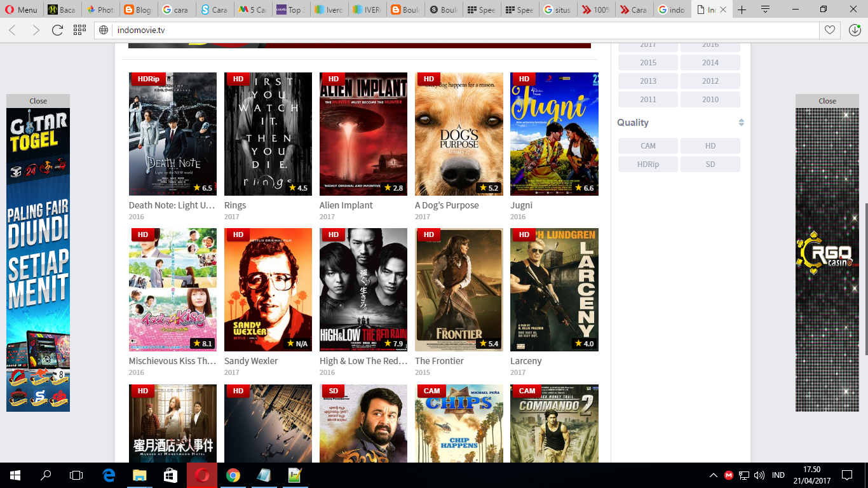
Task: Open the Sandy Wexler poster
Action: [268, 290]
